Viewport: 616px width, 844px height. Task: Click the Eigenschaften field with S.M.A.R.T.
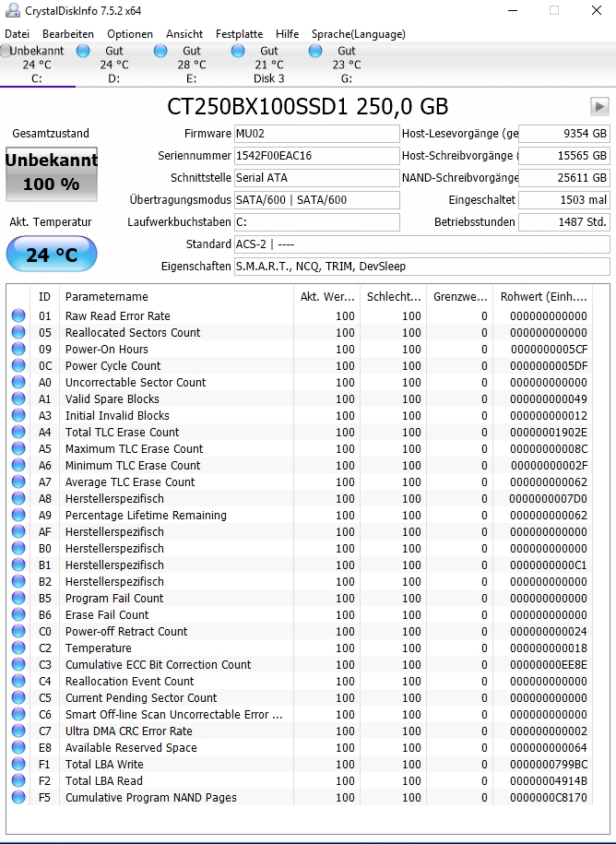[x=422, y=266]
